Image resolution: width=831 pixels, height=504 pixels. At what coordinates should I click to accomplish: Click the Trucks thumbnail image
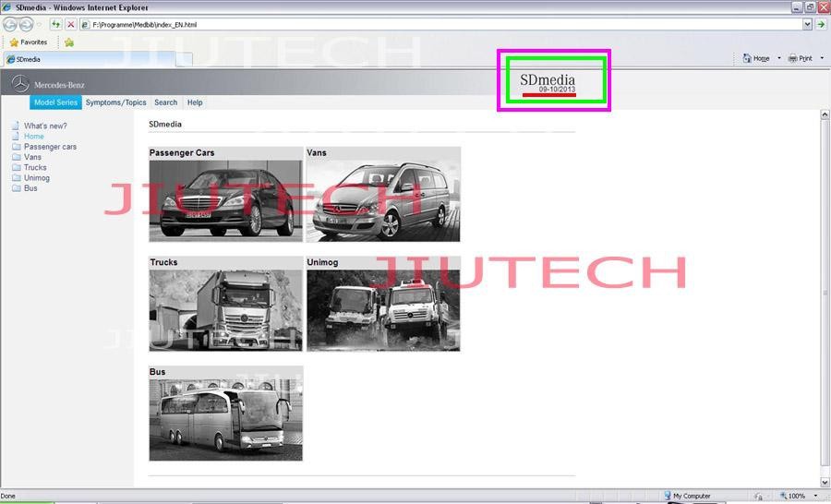click(x=226, y=310)
